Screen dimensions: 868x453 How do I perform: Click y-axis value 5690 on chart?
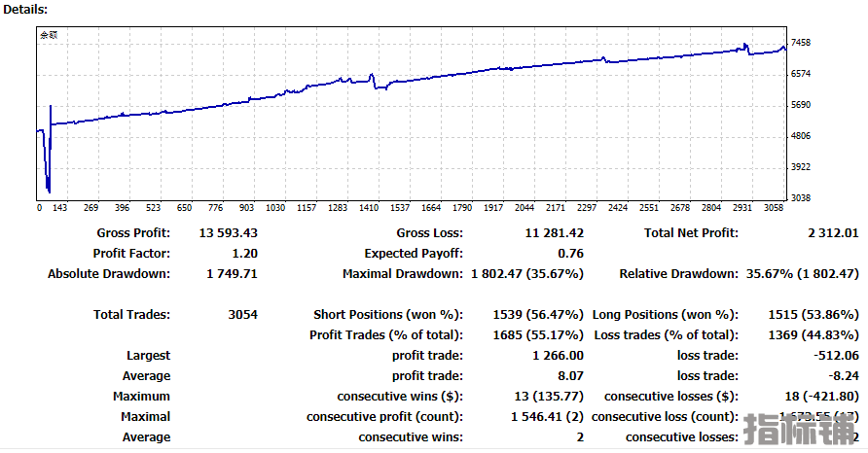click(801, 105)
